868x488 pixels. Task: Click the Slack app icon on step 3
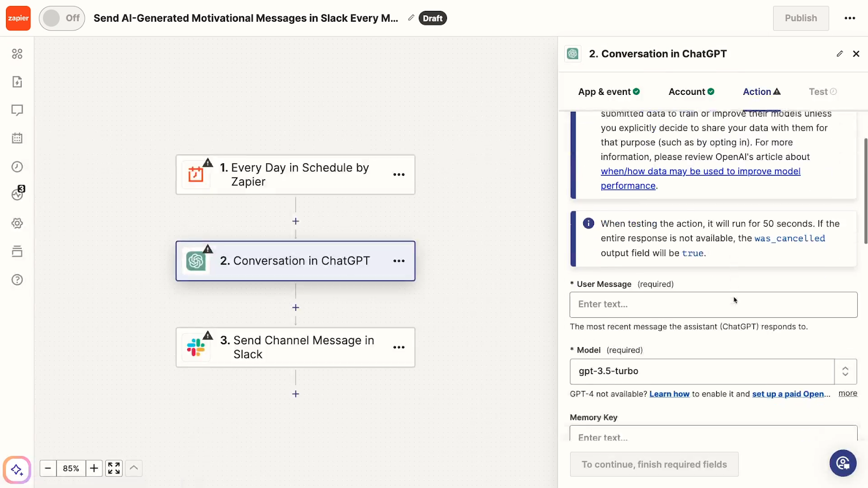tap(196, 347)
